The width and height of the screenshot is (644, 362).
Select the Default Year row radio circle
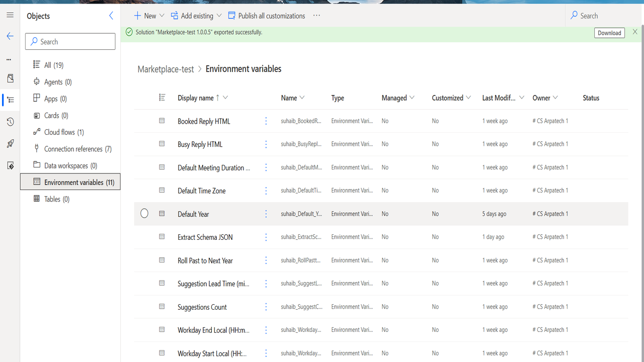point(144,214)
